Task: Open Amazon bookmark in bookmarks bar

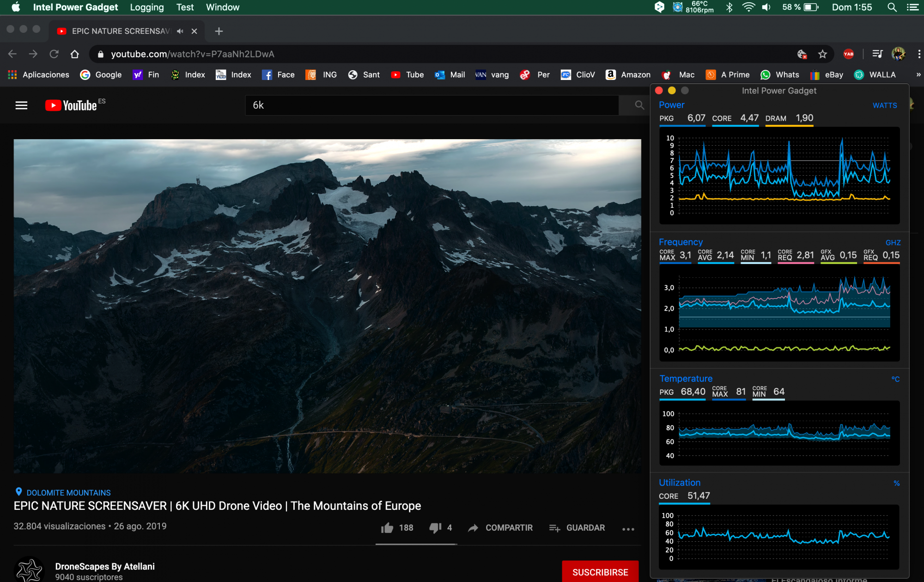Action: [628, 74]
